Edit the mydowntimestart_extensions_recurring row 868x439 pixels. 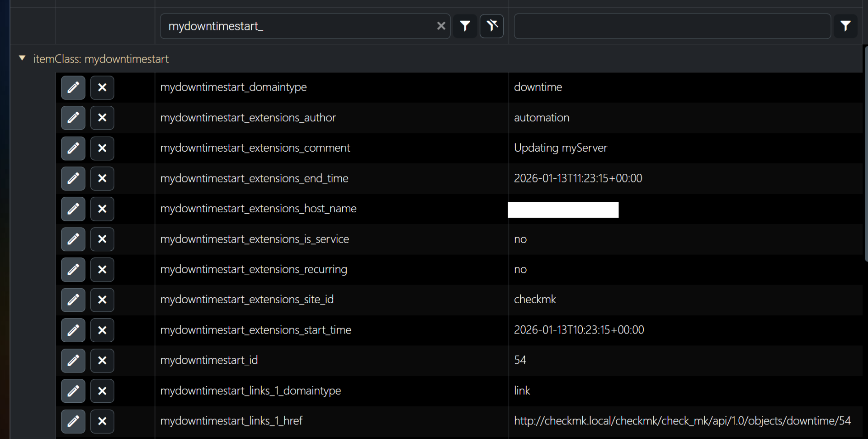73,269
